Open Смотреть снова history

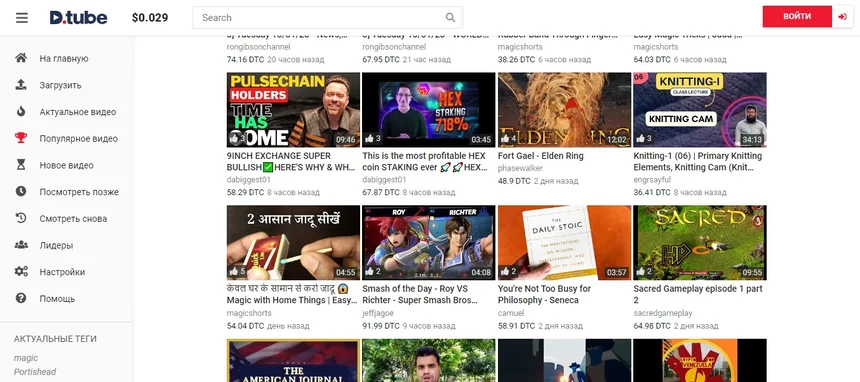point(73,218)
